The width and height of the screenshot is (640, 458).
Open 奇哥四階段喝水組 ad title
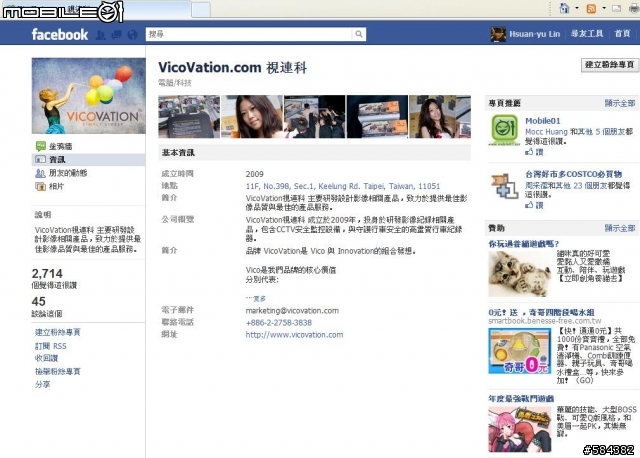(x=541, y=312)
